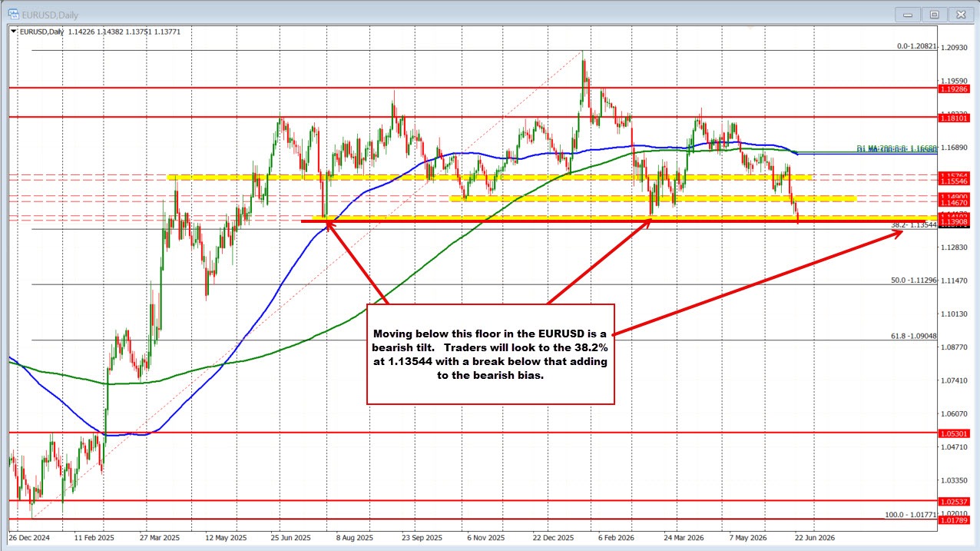
Task: Maximize the EURUSD,Daily chart window
Action: tap(934, 14)
